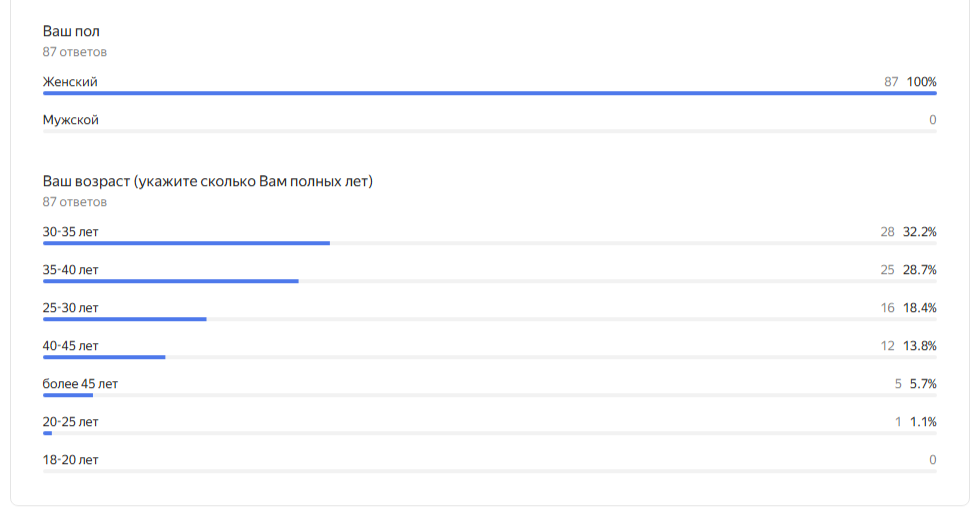The image size is (978, 516).
Task: Click the 'Ваш возраст' question title
Action: click(207, 182)
